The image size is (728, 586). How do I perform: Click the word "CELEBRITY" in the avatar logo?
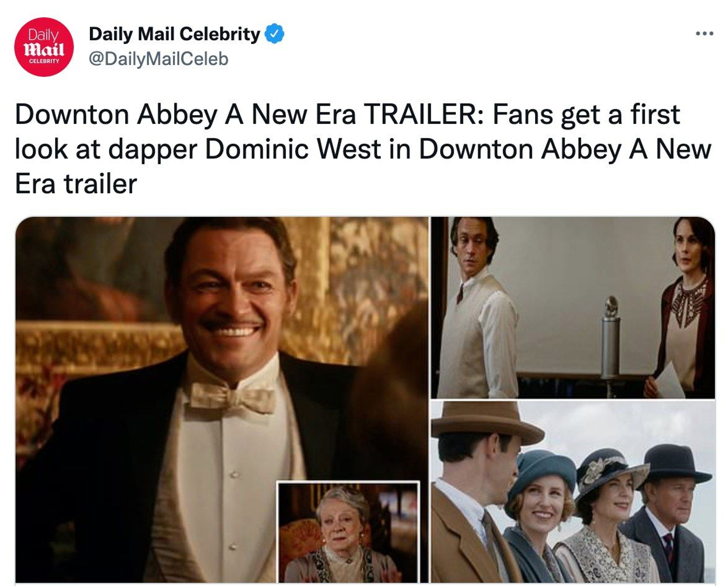[44, 61]
